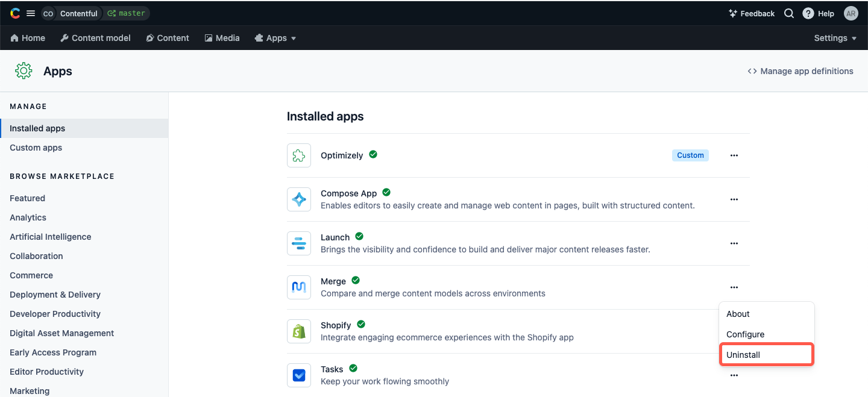The width and height of the screenshot is (868, 397).
Task: Click the Help question mark icon
Action: point(808,13)
